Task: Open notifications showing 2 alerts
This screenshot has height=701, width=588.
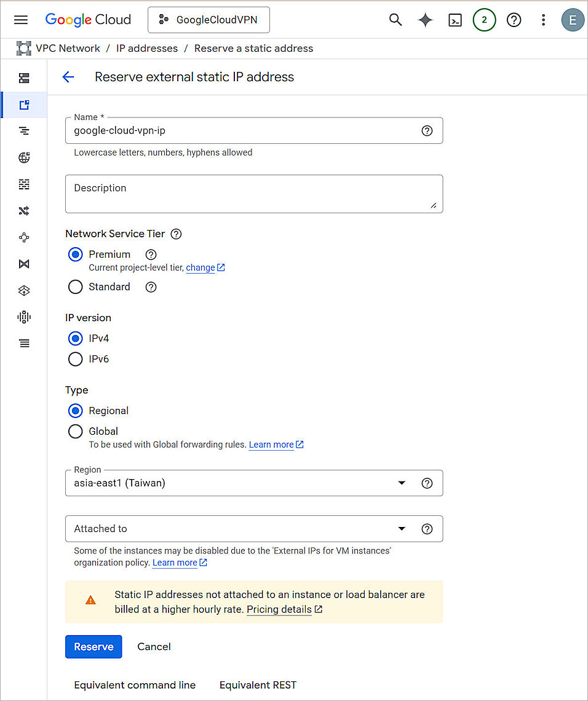Action: 484,20
